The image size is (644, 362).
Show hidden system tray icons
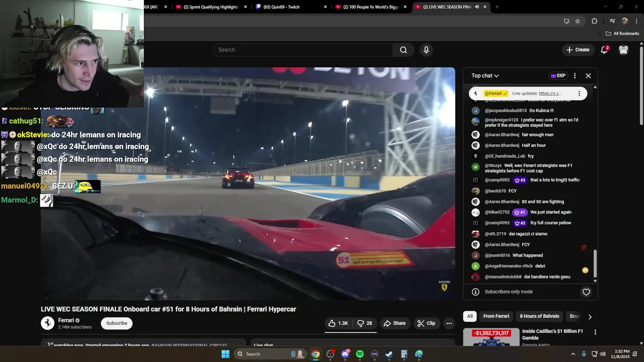coord(573,354)
